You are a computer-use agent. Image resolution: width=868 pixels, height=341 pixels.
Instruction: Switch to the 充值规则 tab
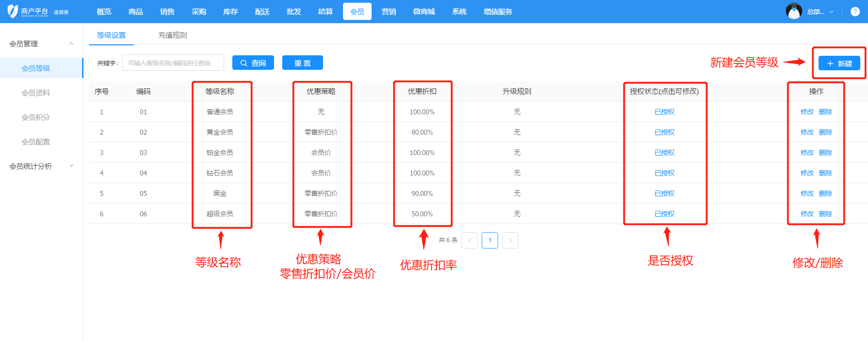coord(172,35)
